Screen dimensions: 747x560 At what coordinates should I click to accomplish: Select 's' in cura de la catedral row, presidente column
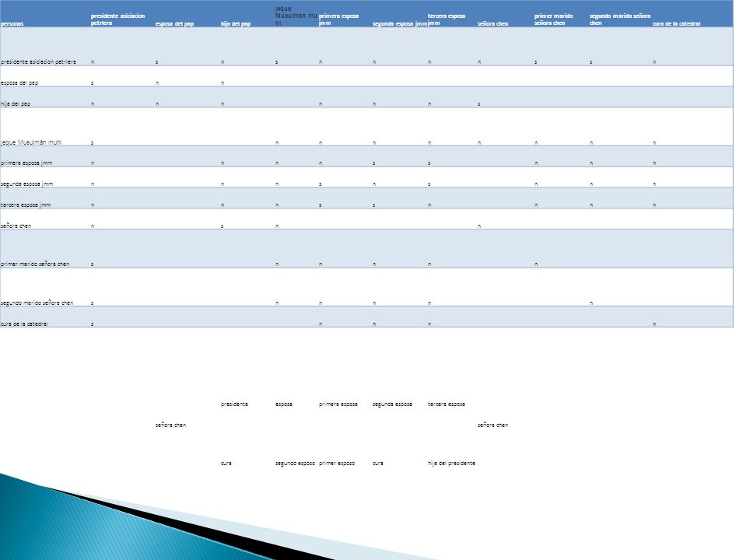92,324
